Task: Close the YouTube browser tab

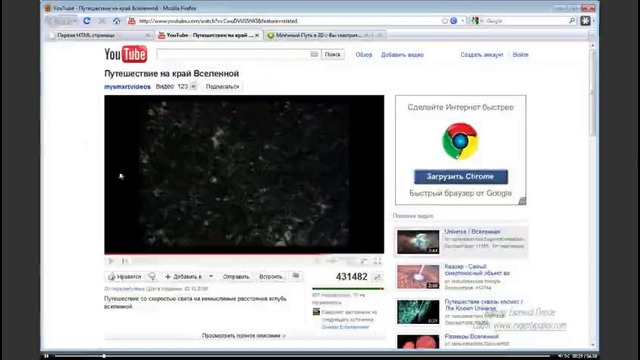Action: click(x=257, y=36)
